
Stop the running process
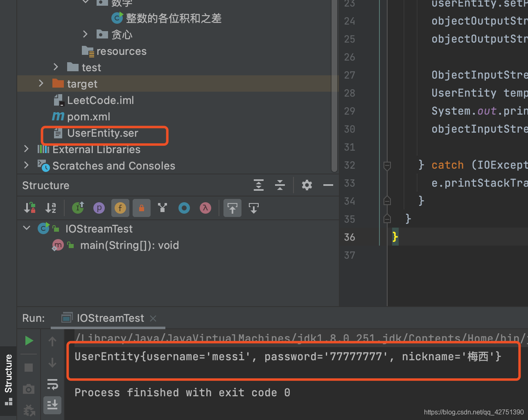pos(29,368)
